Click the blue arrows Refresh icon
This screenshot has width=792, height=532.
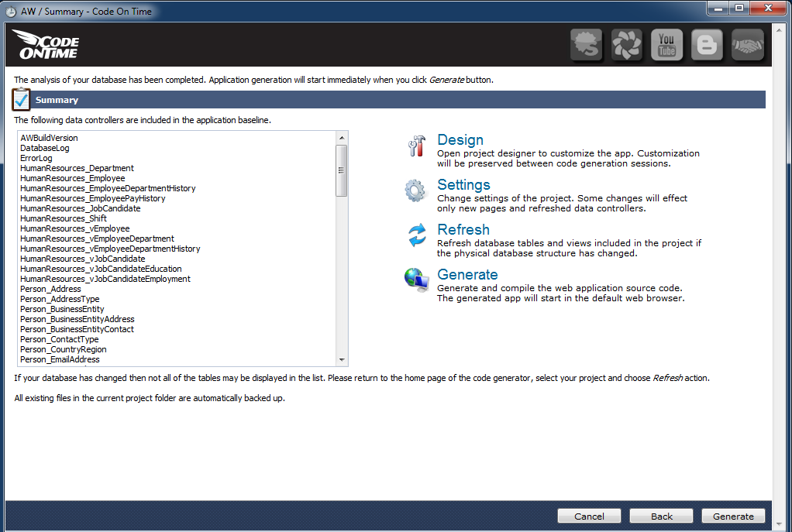click(x=417, y=235)
